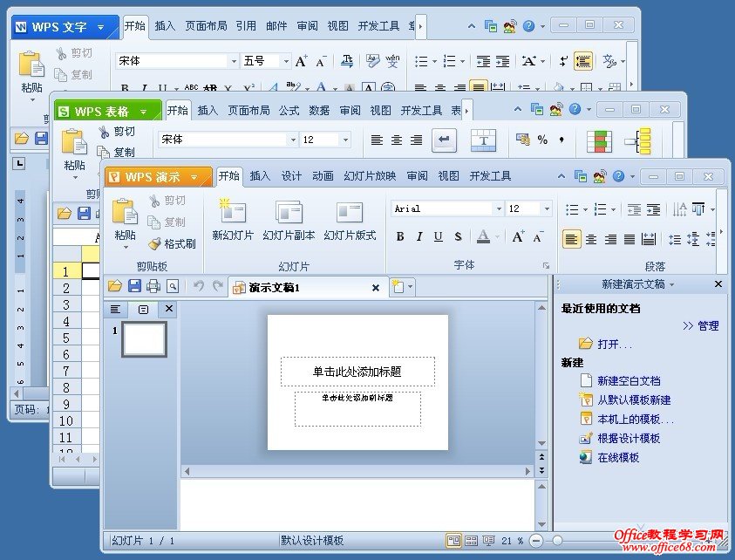Toggle align left in Presentation paragraph group

tap(571, 239)
